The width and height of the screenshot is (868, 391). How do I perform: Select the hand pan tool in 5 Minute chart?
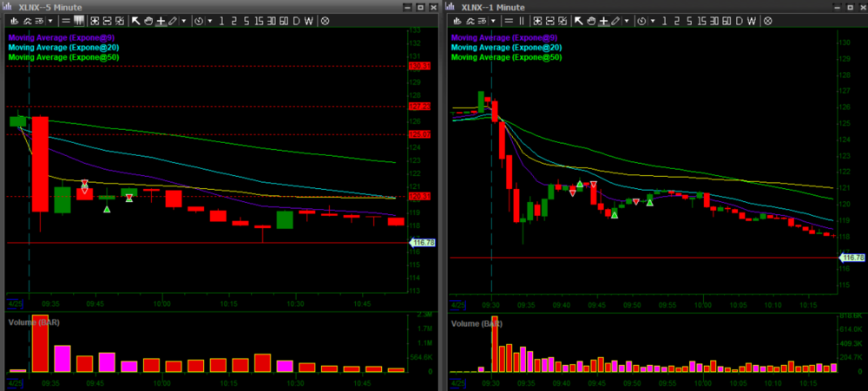[x=148, y=20]
